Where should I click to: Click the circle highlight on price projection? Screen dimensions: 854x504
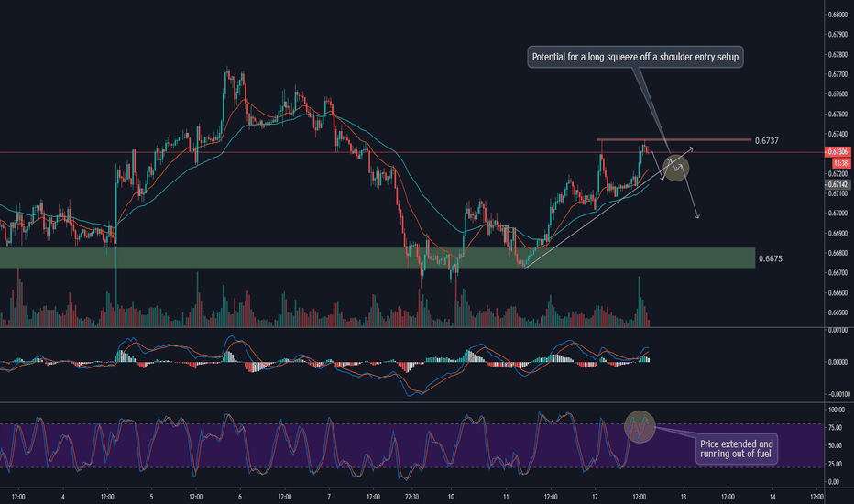click(x=676, y=168)
